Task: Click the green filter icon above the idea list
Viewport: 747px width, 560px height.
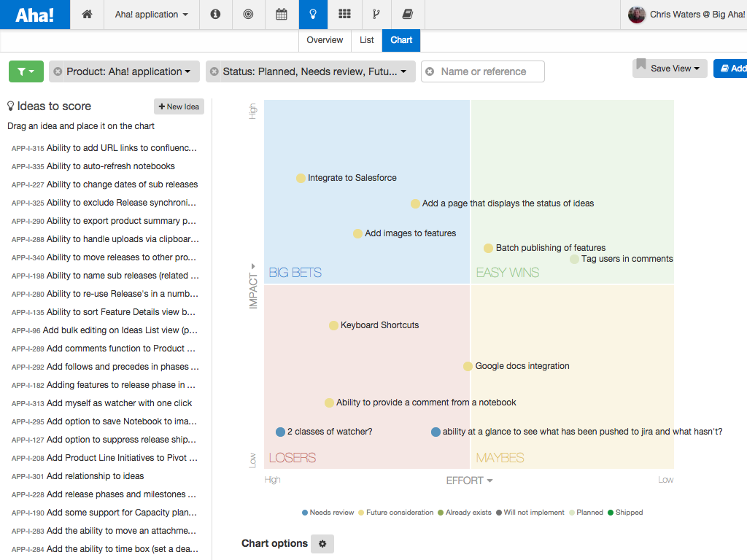Action: [x=26, y=71]
